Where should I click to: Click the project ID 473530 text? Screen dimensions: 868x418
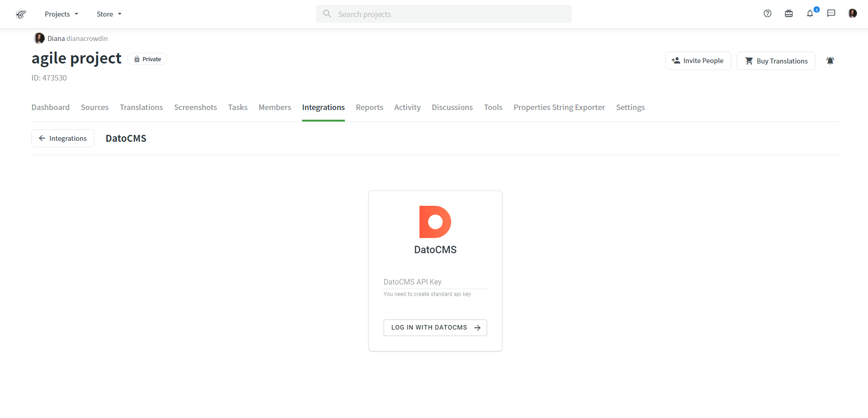[x=49, y=78]
